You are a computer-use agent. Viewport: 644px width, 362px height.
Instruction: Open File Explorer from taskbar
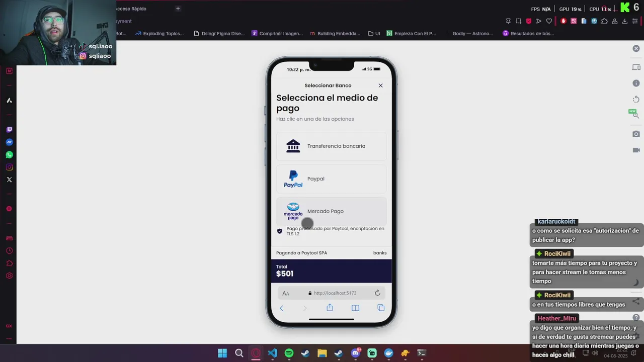click(322, 353)
